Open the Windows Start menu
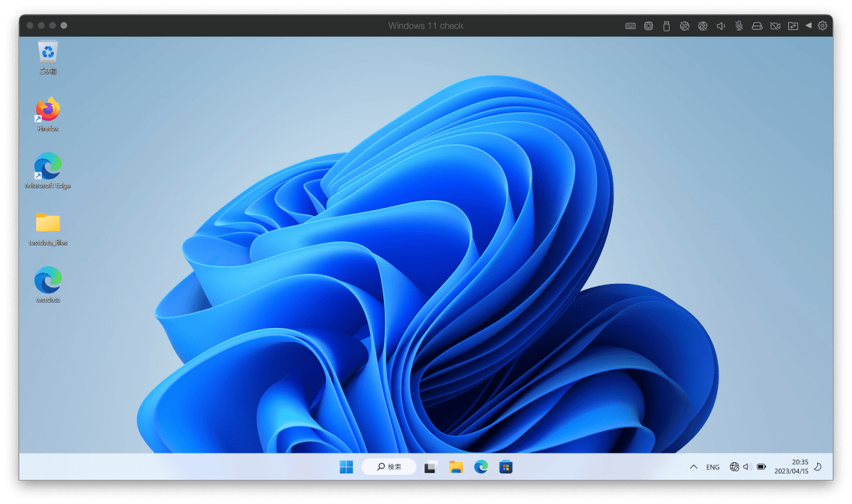Viewport: 852px width, 504px height. (x=346, y=466)
